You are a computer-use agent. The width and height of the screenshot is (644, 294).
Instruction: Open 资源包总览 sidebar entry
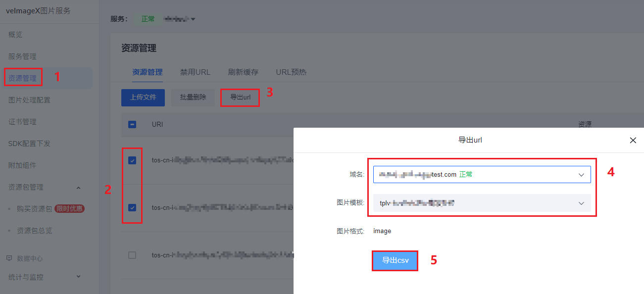[34, 231]
